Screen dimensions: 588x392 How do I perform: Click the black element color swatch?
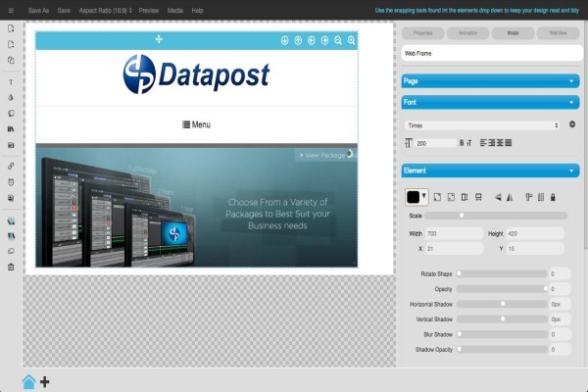coord(413,197)
